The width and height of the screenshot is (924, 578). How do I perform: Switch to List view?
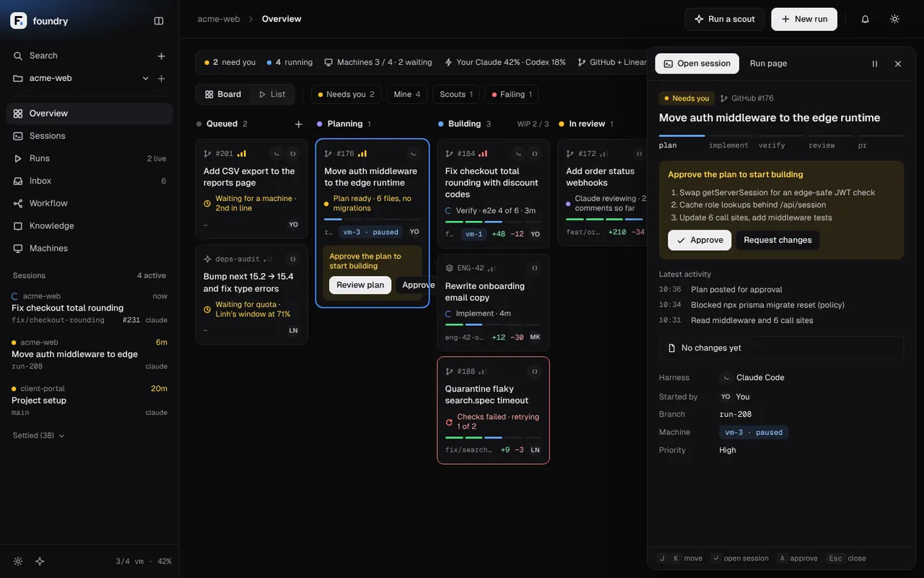point(271,95)
